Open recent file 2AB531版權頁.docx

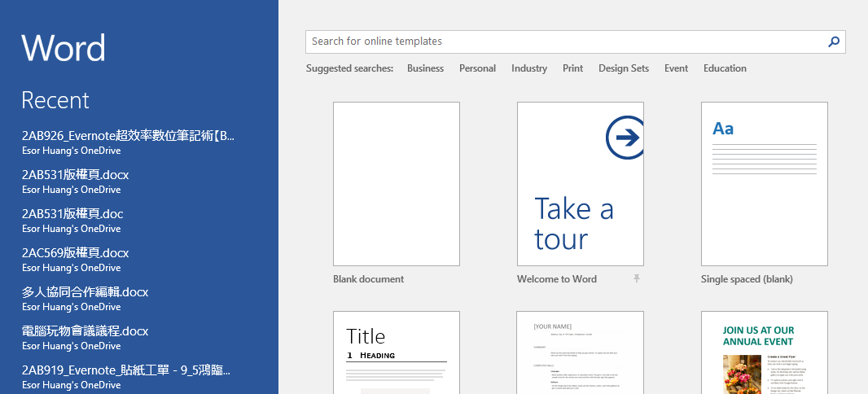coord(75,182)
